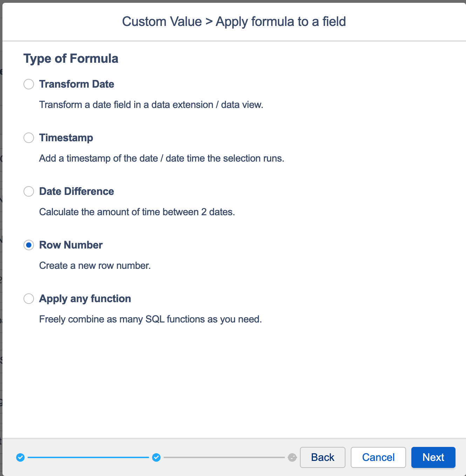Click the selected Row Number radio circle
Viewport: 466px width, 476px height.
click(x=29, y=245)
